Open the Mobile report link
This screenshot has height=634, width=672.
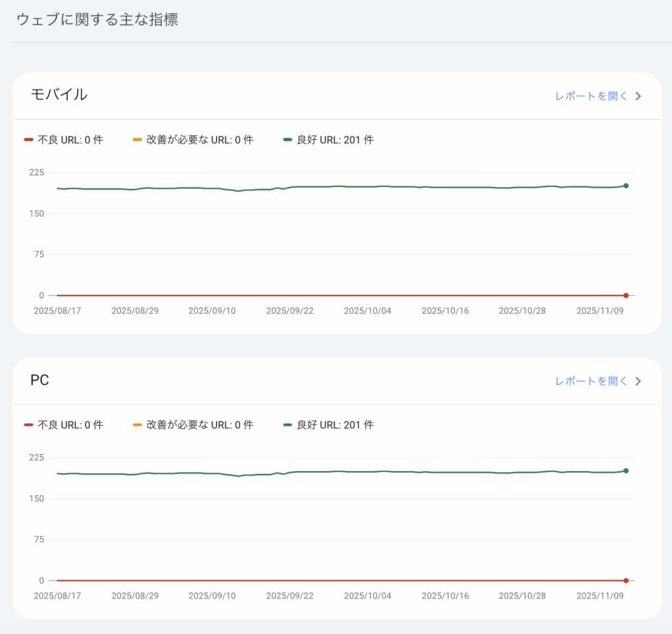(591, 96)
